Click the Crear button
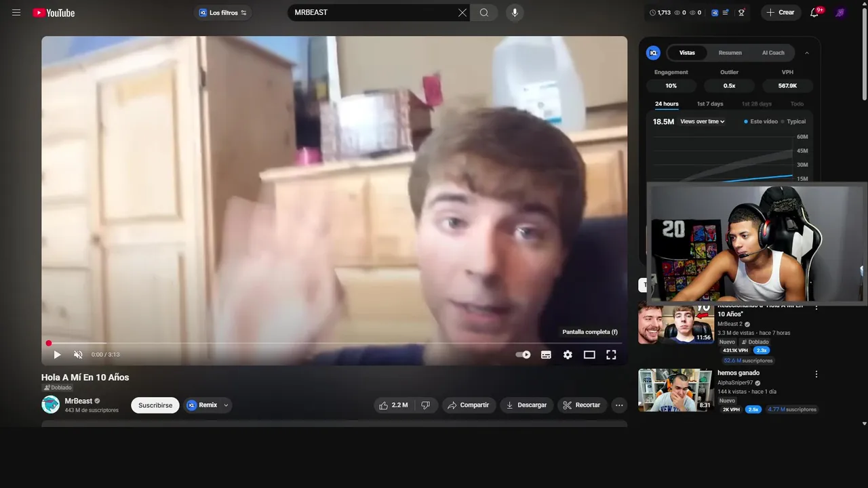The height and width of the screenshot is (488, 868). click(x=781, y=13)
